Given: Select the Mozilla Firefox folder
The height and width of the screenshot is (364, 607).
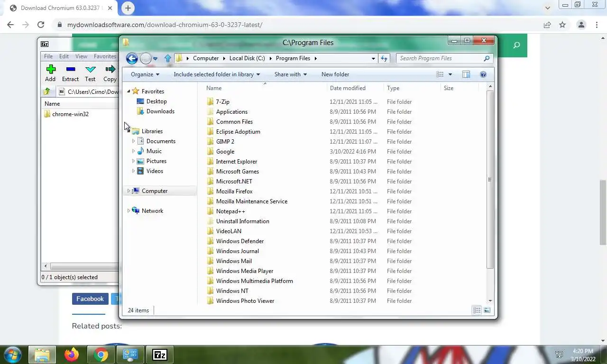Looking at the screenshot, I should 234,191.
